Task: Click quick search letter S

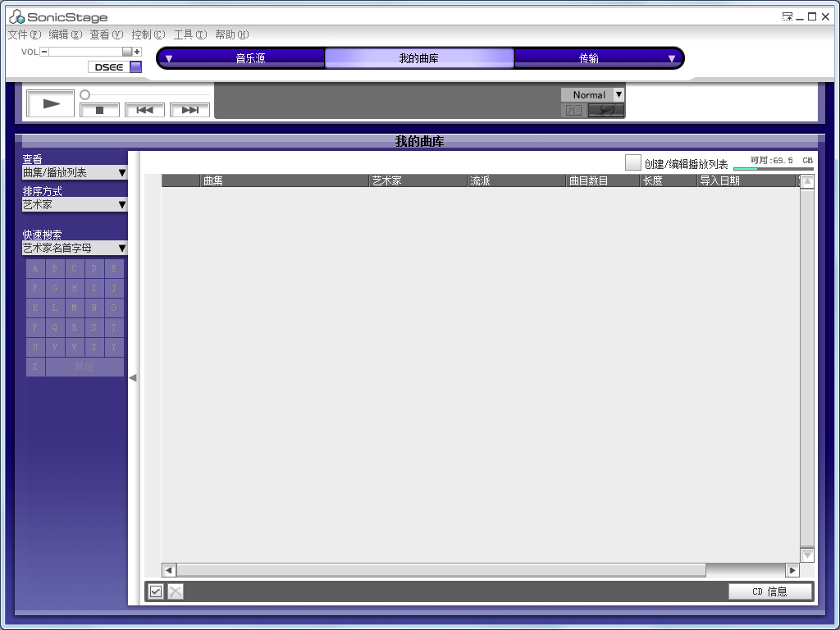Action: click(x=94, y=327)
